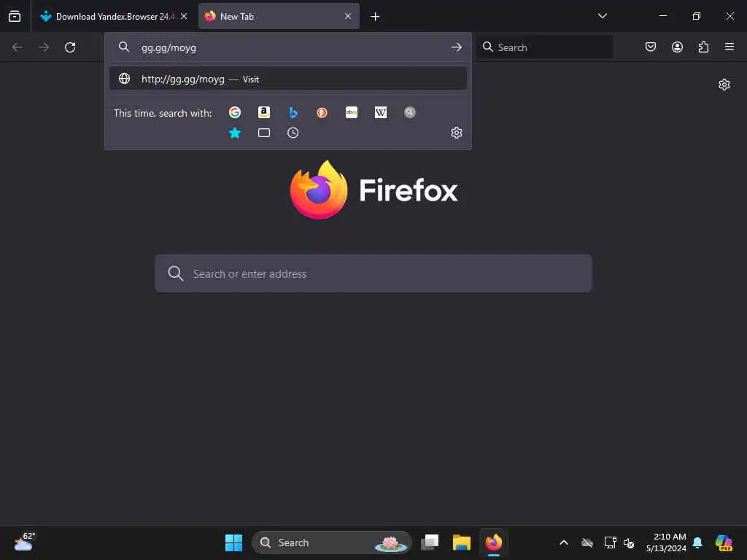The image size is (747, 560).
Task: Open the weather widget showing 62°
Action: [24, 542]
